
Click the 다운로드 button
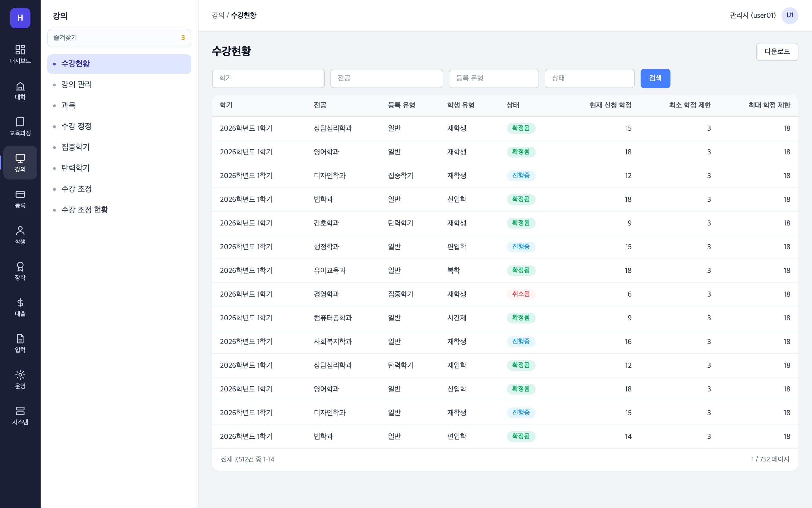(777, 52)
